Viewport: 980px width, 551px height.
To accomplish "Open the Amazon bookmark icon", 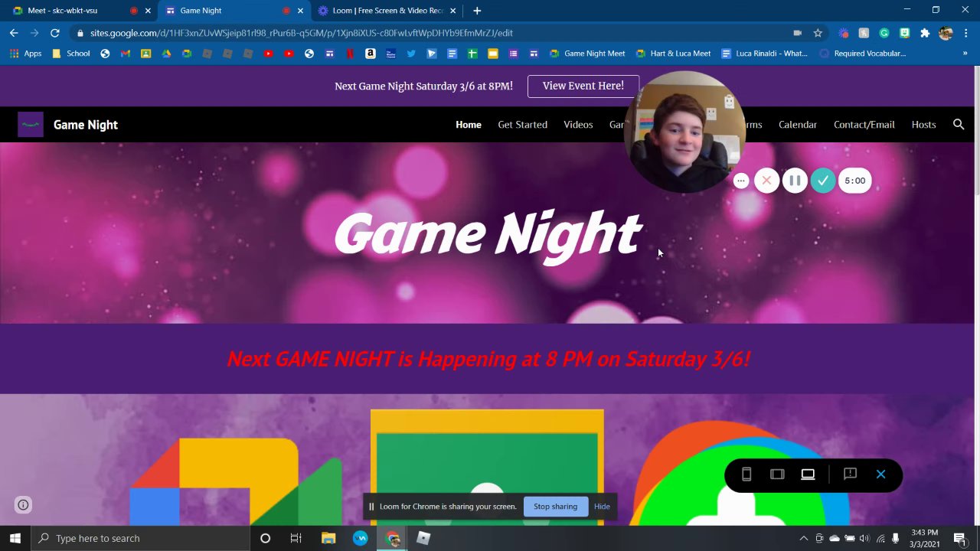I will coord(371,54).
